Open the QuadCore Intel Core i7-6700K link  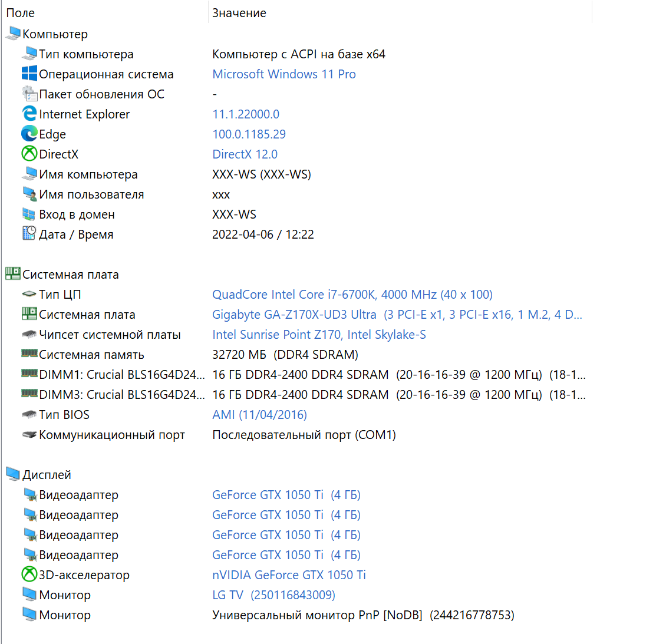click(352, 295)
